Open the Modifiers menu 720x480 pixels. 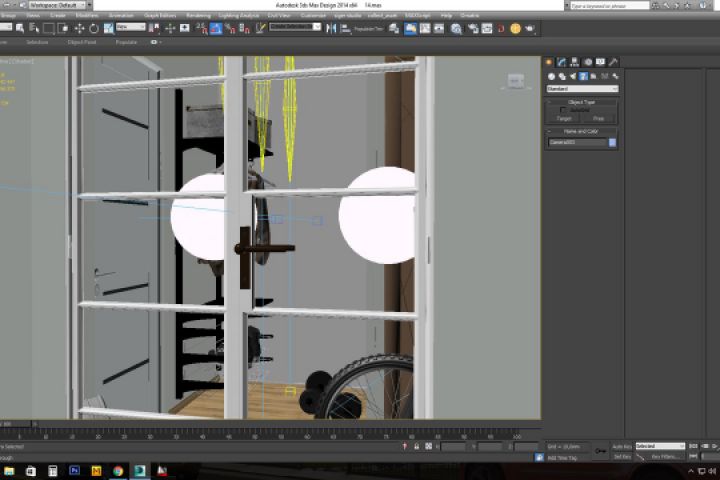[x=87, y=16]
